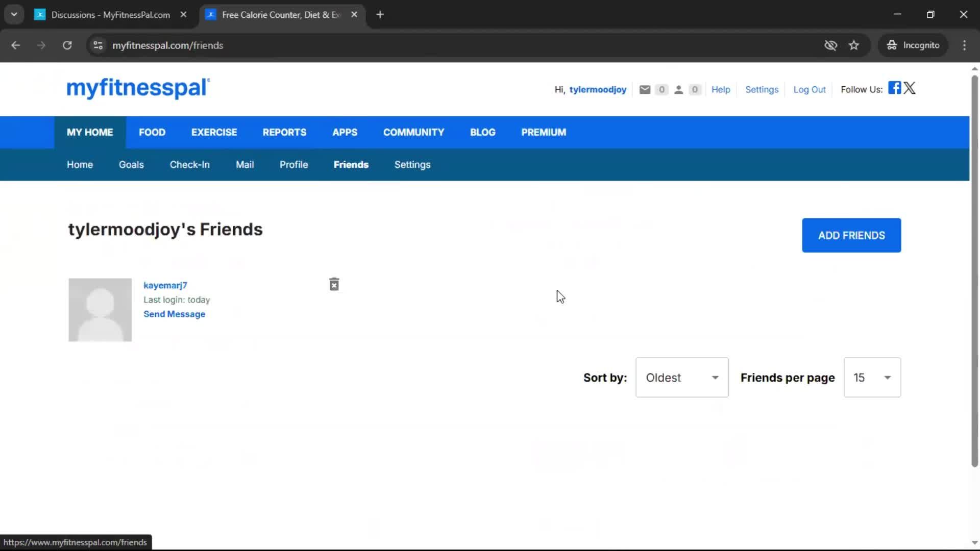980x551 pixels.
Task: Open Chrome three-dot menu
Action: [x=964, y=45]
